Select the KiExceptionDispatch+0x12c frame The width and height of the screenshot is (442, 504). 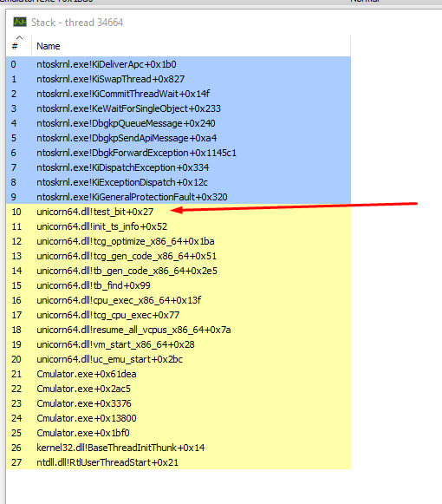(x=179, y=182)
